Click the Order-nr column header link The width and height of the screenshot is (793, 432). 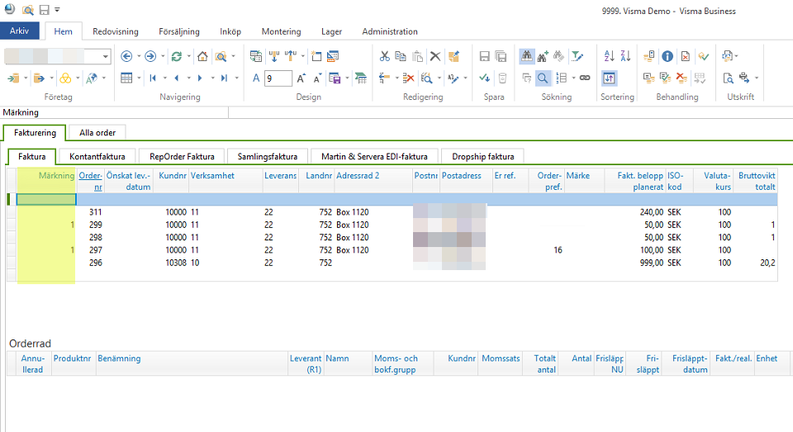[x=90, y=181]
